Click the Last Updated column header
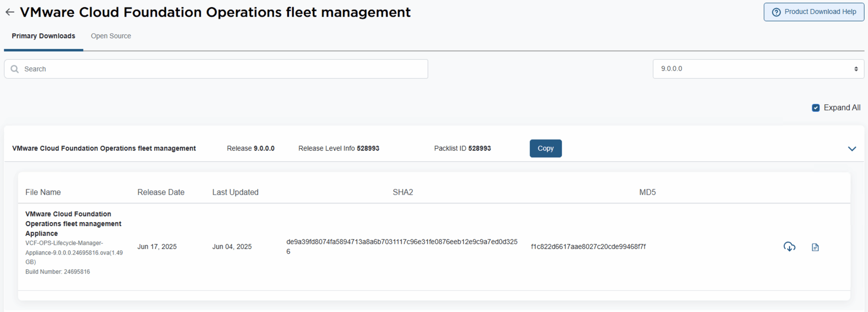This screenshot has height=312, width=868. click(x=235, y=192)
